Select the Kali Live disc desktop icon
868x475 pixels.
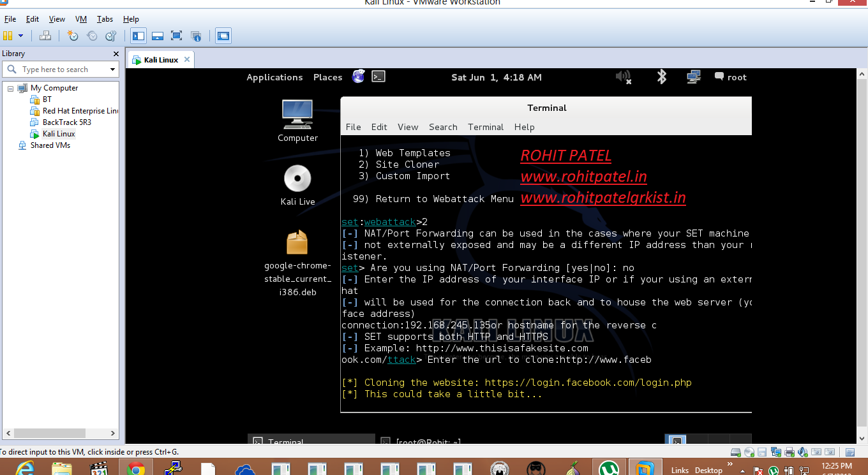[x=297, y=185]
